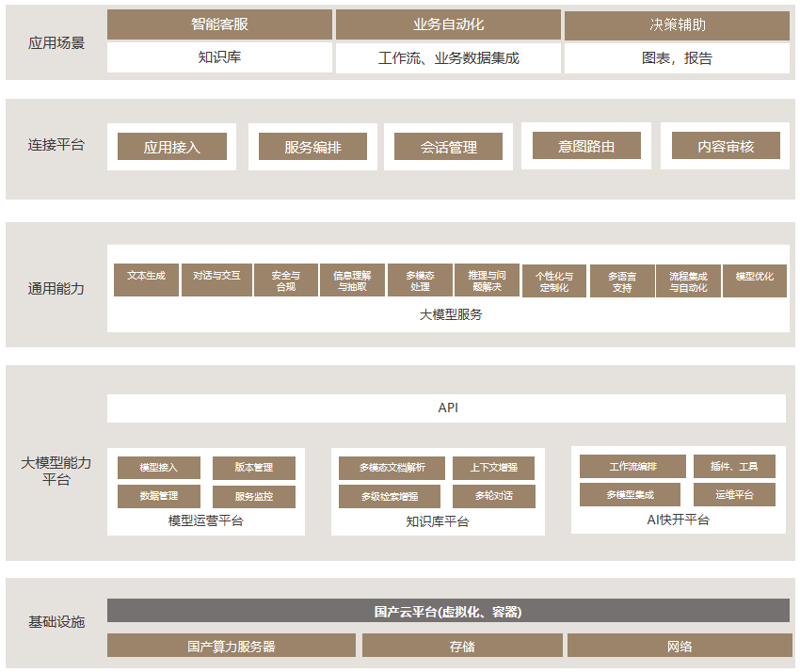The image size is (800, 672).
Task: Select the 工作流编排 box
Action: click(x=632, y=467)
